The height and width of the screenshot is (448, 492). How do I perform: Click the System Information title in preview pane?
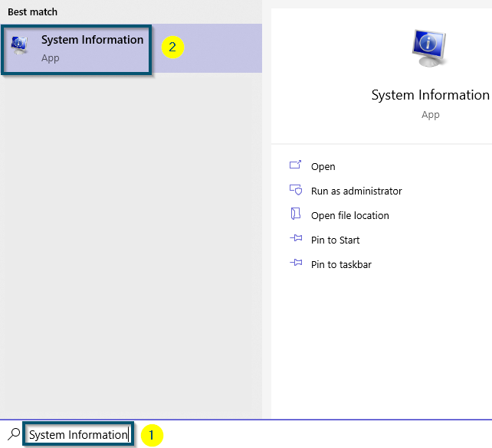[x=430, y=95]
